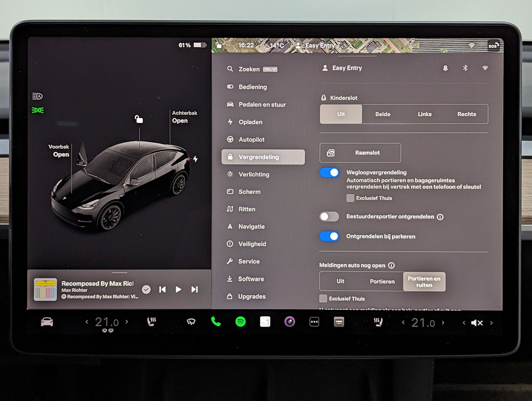
Task: Decrease passenger temperature with left chevron
Action: pyautogui.click(x=403, y=322)
